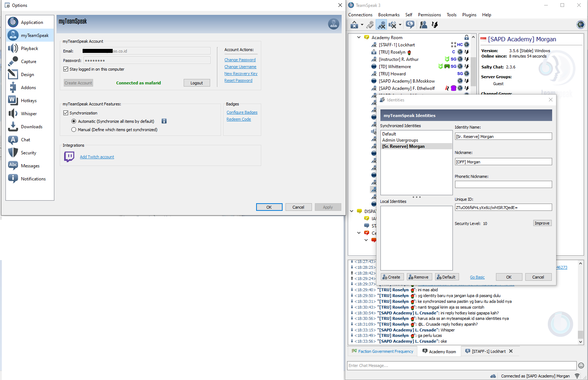Toggle away status in TeamSpeak toolbar
The image size is (588, 380).
coord(354,25)
